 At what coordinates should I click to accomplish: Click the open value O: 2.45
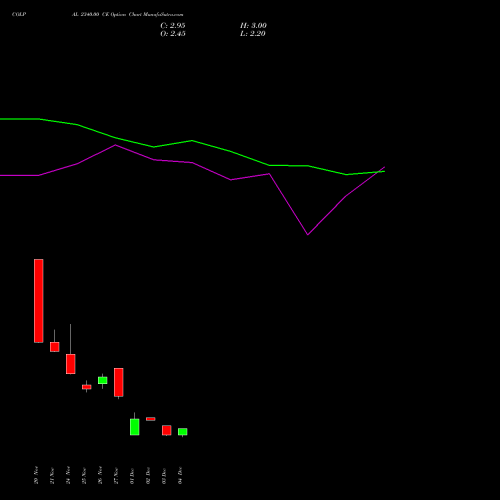173,34
